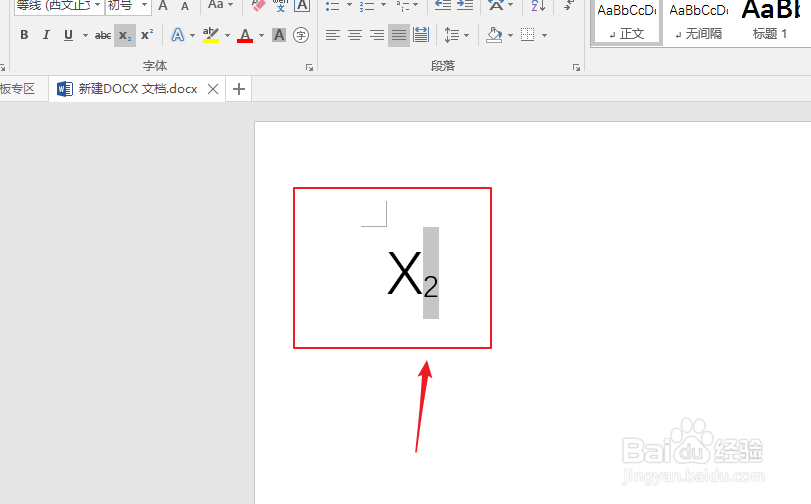
Task: Toggle character shading gray A icon
Action: [x=279, y=35]
